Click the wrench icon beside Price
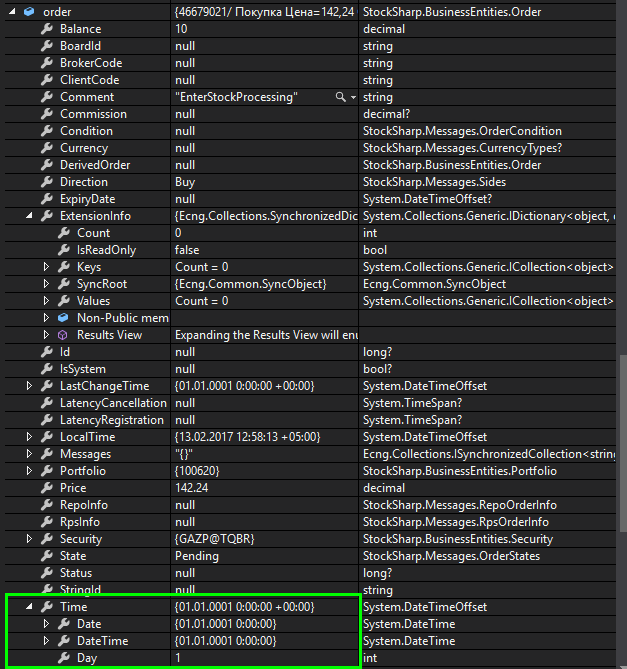627x669 pixels. 46,488
